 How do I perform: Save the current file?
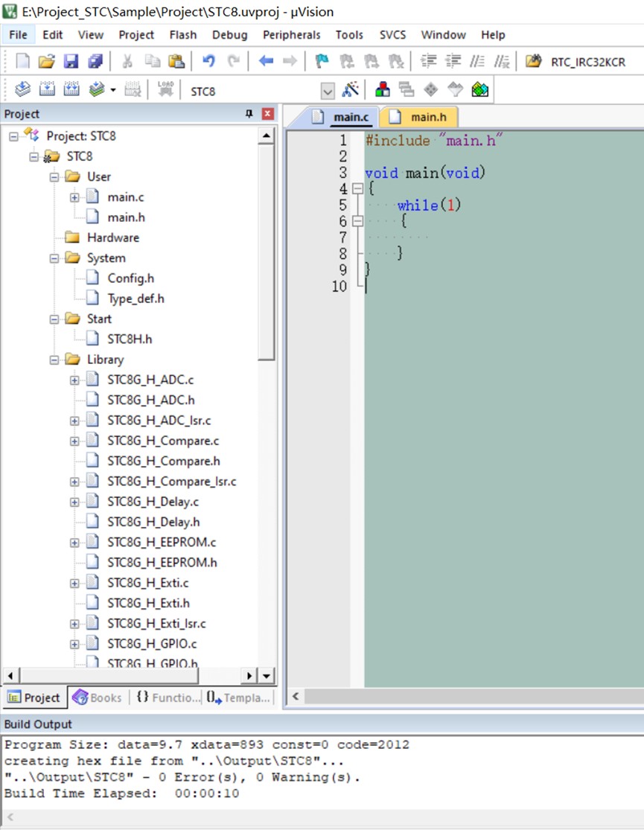[x=71, y=61]
